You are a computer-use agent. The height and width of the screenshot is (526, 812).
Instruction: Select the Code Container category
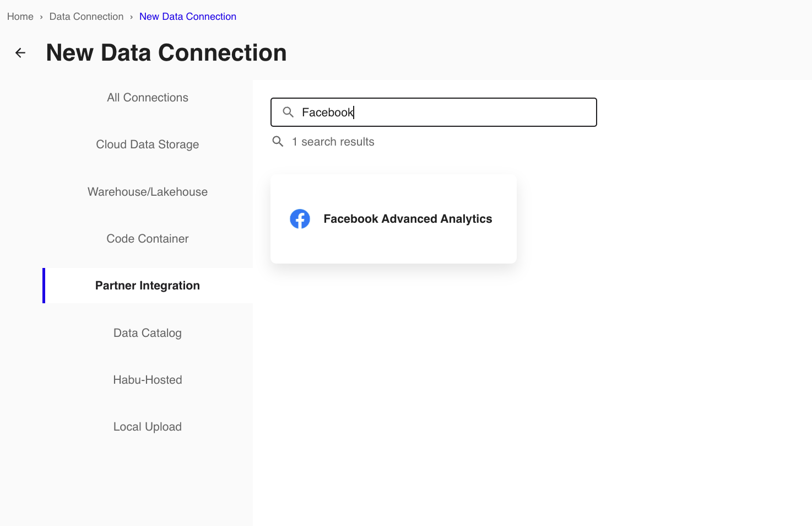pyautogui.click(x=148, y=239)
